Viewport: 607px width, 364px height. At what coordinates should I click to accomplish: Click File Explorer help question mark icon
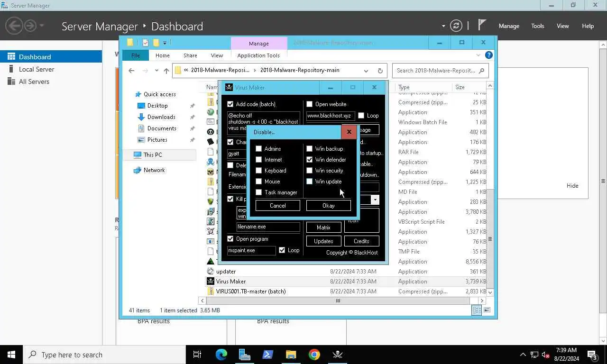pos(489,55)
